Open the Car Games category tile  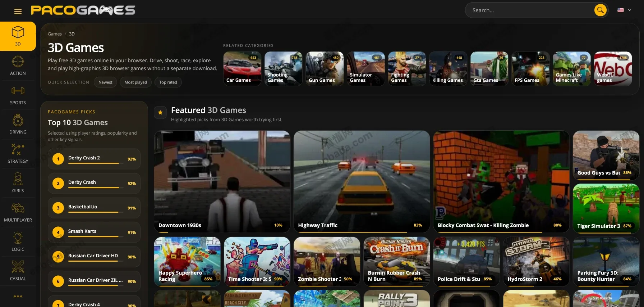[x=242, y=69]
